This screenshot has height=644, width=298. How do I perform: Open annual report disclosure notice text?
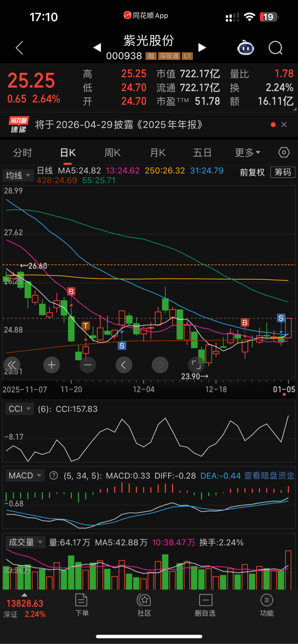click(119, 124)
